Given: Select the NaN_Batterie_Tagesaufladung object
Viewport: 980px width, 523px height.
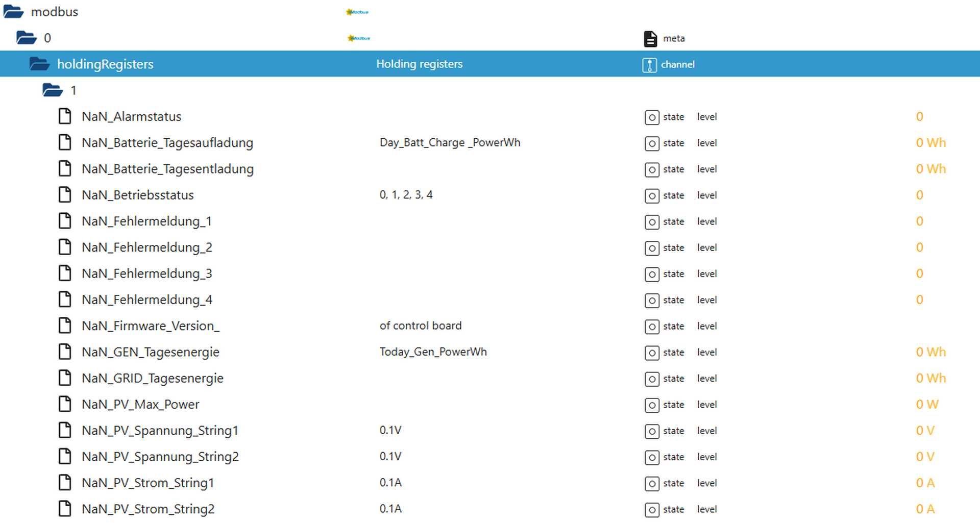Looking at the screenshot, I should (x=167, y=143).
